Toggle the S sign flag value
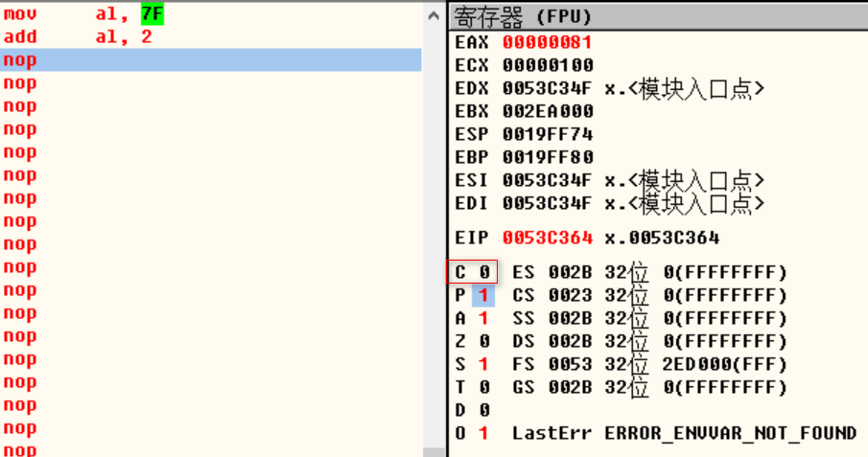 (483, 364)
